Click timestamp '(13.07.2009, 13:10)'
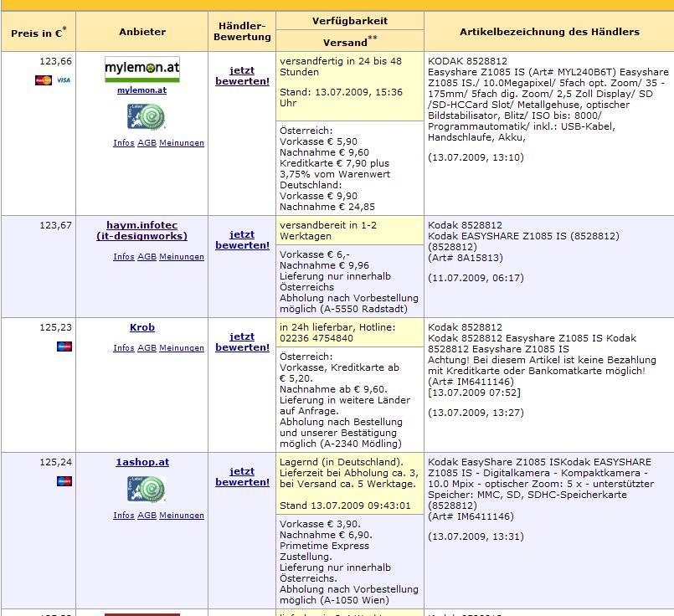 pos(476,157)
